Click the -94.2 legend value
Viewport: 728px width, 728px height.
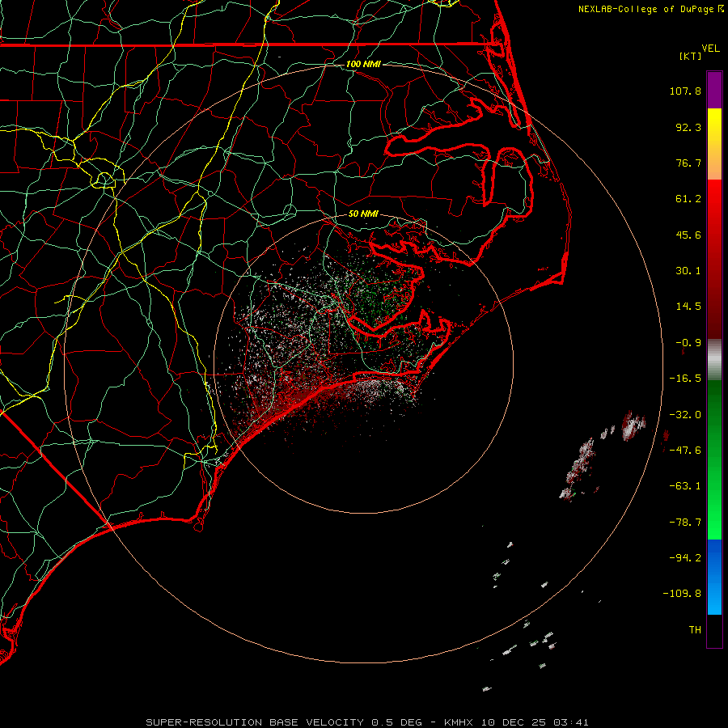click(685, 557)
